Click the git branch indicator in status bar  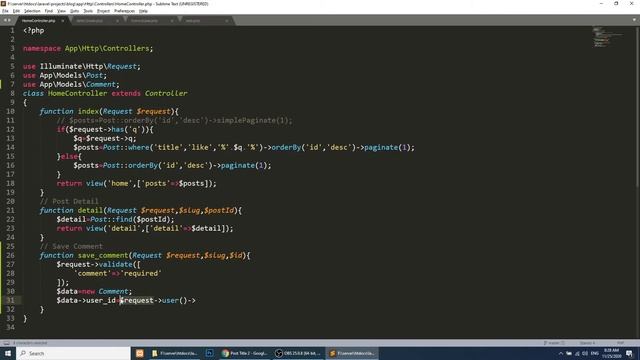point(554,343)
